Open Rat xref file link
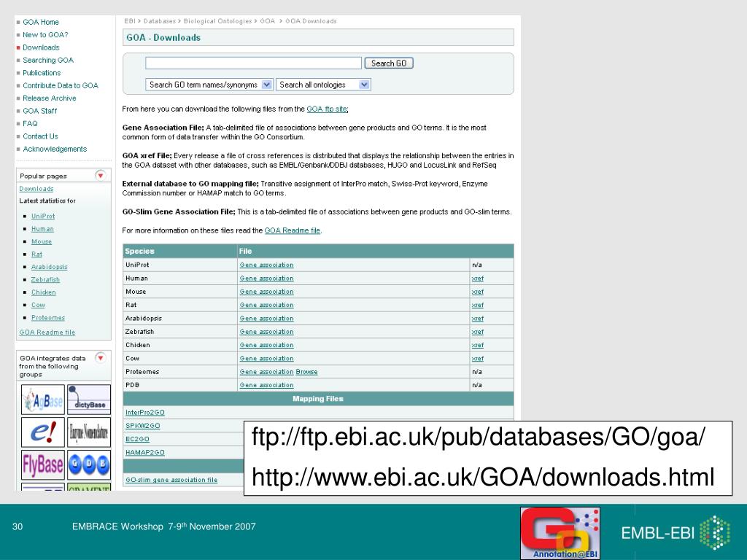747x560 pixels. click(x=477, y=306)
